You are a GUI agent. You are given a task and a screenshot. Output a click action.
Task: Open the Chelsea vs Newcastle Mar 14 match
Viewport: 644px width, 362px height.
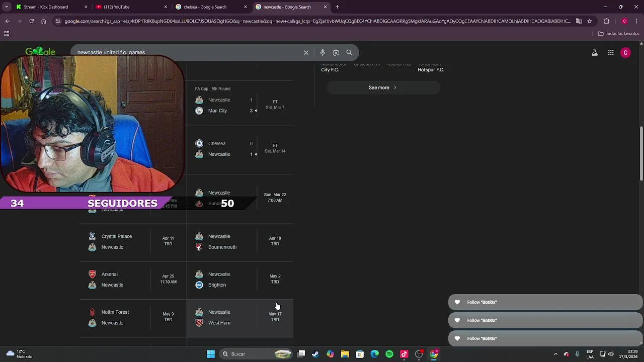point(240,149)
